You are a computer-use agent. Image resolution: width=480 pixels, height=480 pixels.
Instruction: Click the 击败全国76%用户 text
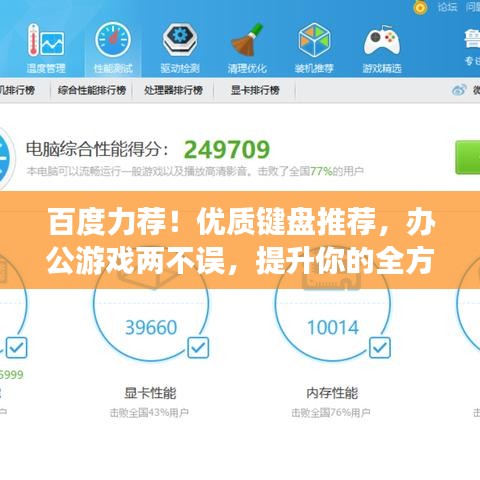pyautogui.click(x=331, y=413)
